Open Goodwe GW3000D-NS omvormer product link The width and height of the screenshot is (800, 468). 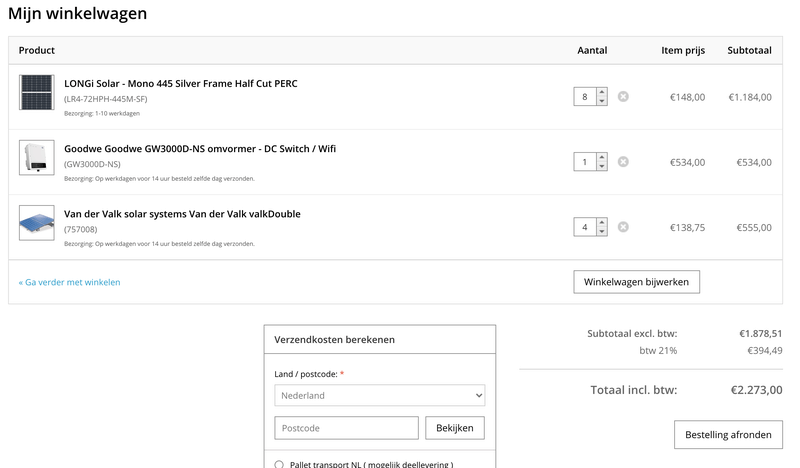(x=200, y=149)
